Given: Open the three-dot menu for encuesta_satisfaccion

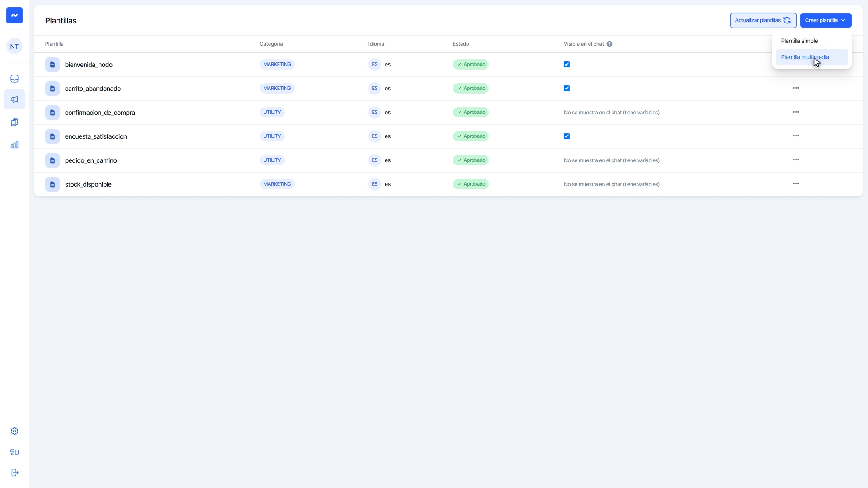Looking at the screenshot, I should coord(796,136).
